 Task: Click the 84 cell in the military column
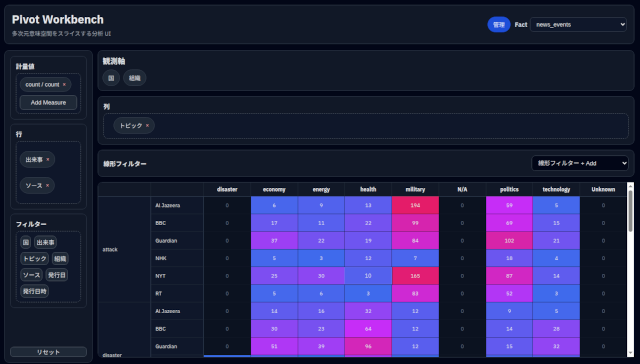[x=415, y=241]
